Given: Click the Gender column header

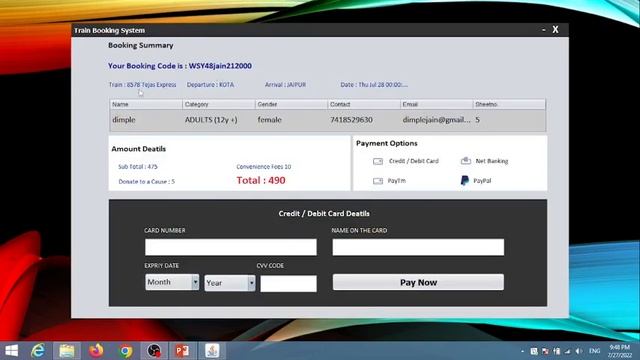Looking at the screenshot, I should [291, 104].
